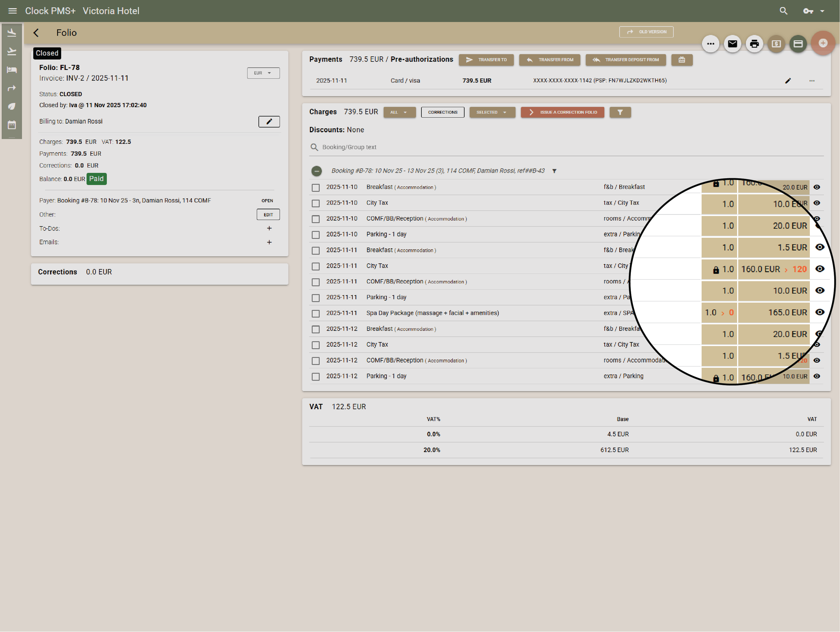Screen dimensions: 840x632
Task: Collapse the Booking #B-78 charge group
Action: point(316,171)
